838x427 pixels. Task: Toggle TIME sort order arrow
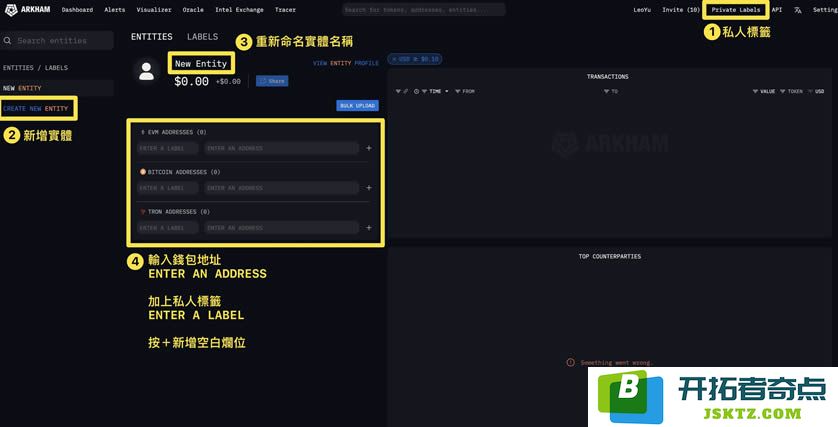coord(447,91)
